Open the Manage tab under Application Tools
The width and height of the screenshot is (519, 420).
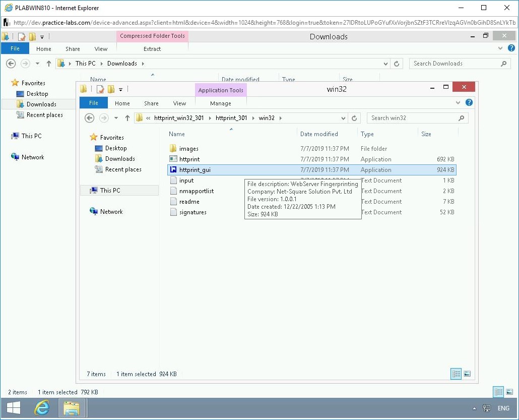pyautogui.click(x=220, y=103)
